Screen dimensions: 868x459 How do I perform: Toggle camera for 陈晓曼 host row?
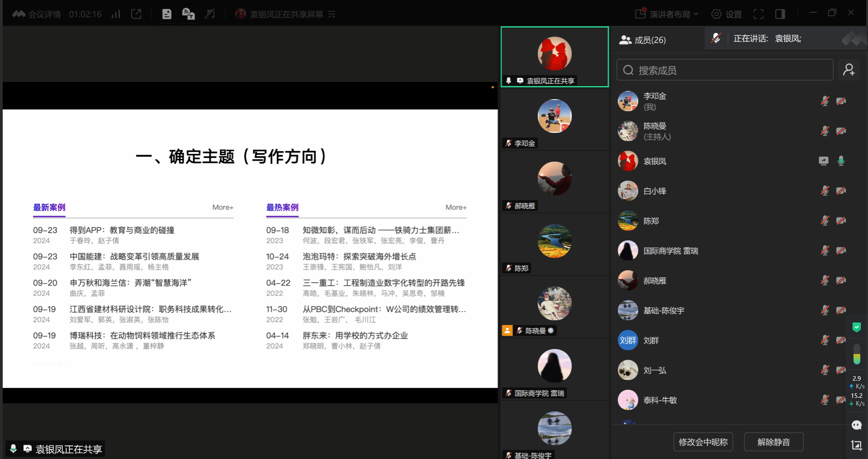[841, 131]
